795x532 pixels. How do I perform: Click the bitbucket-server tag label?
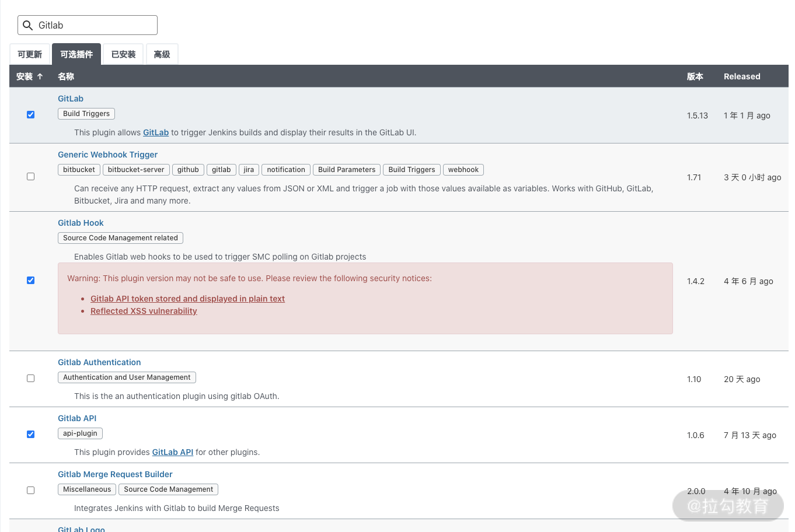[136, 170]
